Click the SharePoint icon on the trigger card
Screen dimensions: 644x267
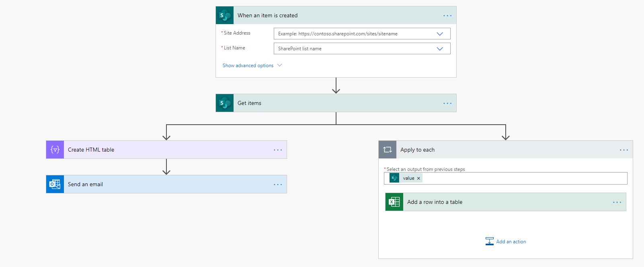point(224,15)
